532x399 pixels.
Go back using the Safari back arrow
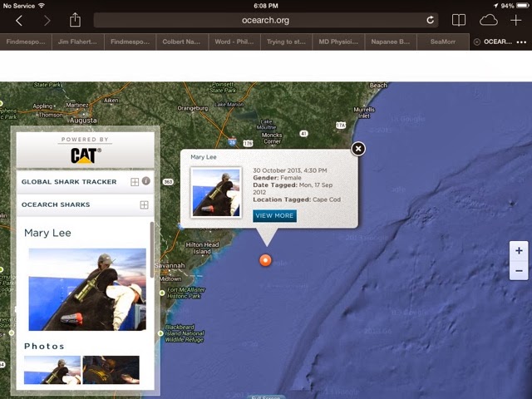point(19,21)
